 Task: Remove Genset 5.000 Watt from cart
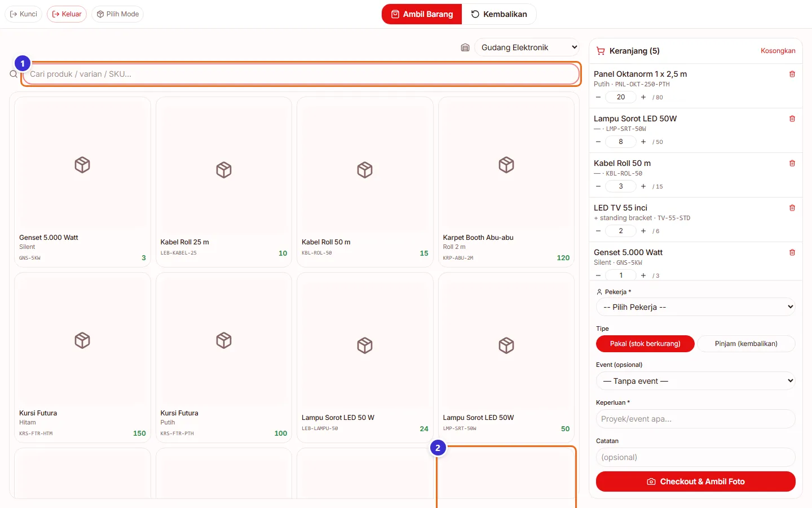tap(792, 252)
